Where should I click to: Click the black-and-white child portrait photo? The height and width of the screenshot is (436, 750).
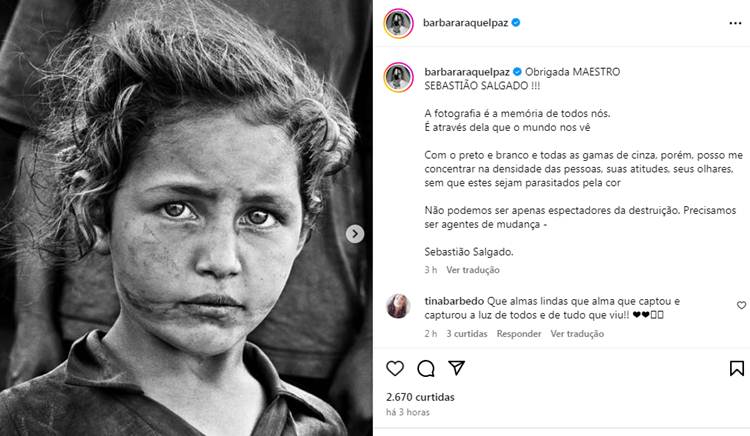pos(187,218)
